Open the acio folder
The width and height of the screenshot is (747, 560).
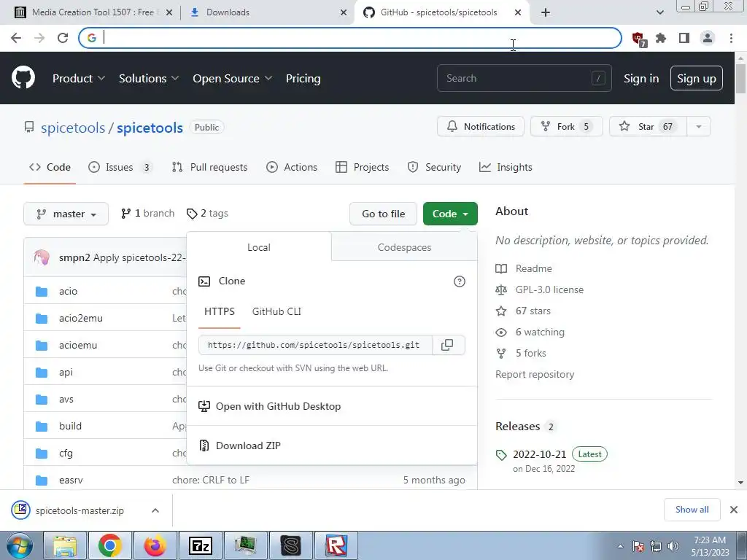pos(68,291)
